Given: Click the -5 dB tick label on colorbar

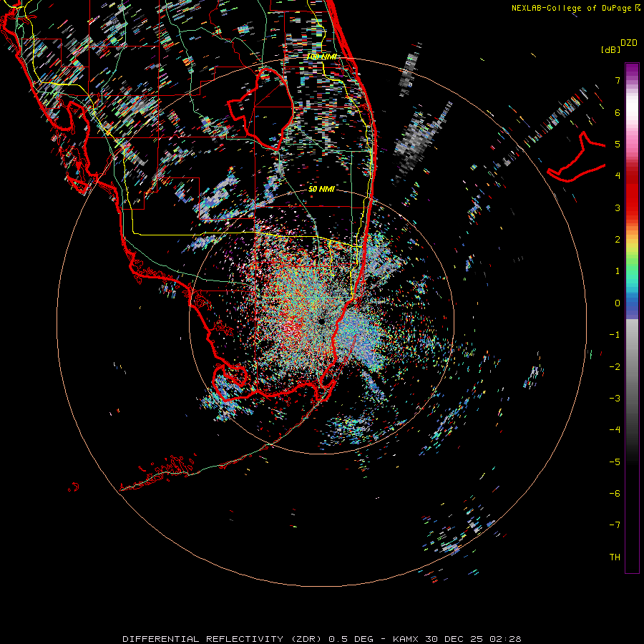Looking at the screenshot, I should (615, 462).
